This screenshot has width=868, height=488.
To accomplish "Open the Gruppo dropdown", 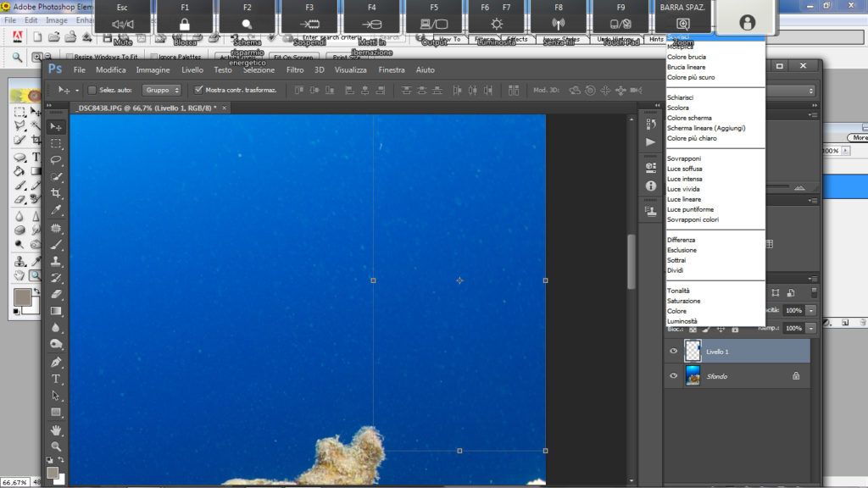I will [x=161, y=90].
